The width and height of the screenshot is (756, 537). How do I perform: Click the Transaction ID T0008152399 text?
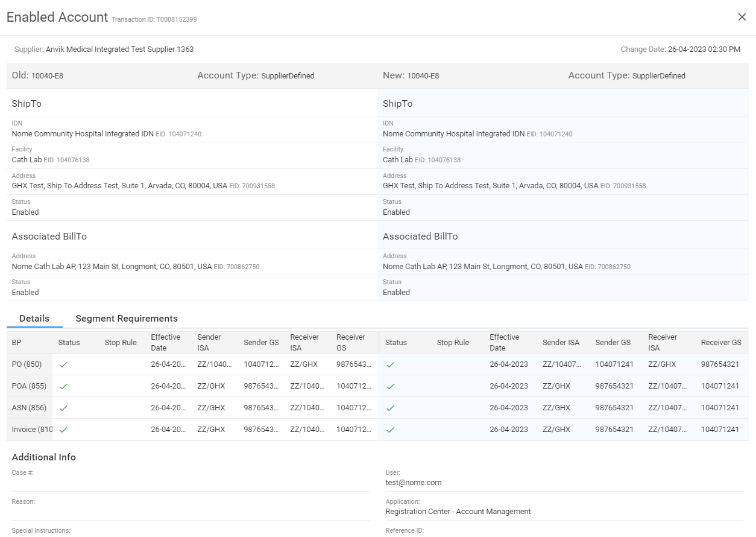click(154, 19)
